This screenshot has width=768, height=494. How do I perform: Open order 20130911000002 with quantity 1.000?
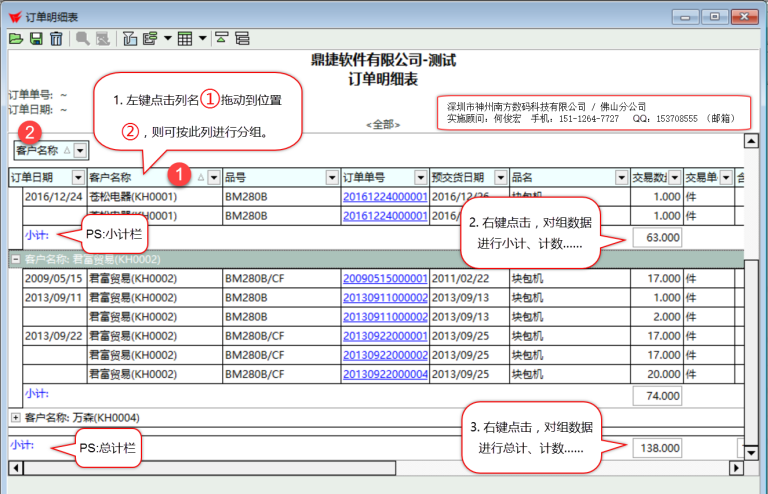tap(385, 298)
